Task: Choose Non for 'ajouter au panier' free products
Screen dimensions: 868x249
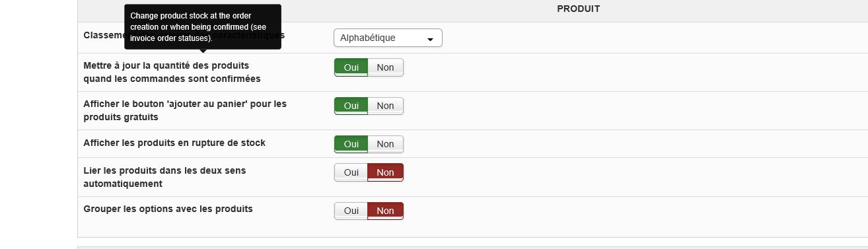Action: tap(385, 106)
